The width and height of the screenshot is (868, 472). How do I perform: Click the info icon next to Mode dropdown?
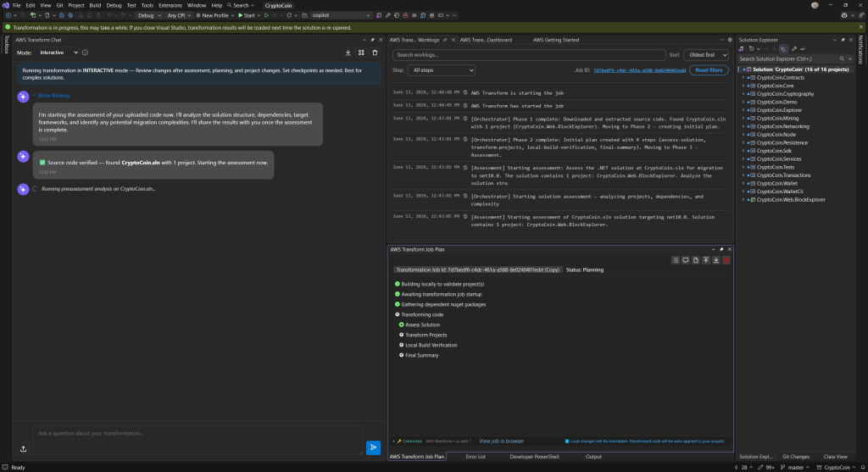tap(86, 53)
